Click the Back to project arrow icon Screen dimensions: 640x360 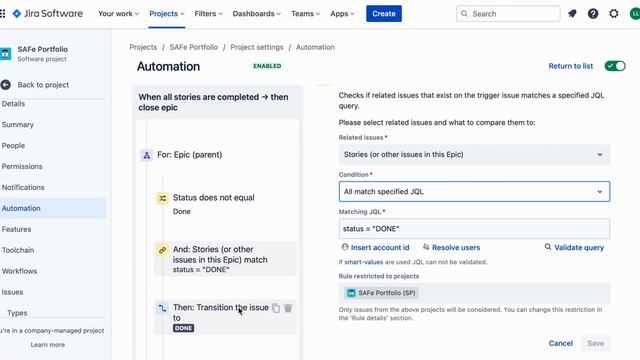click(6, 85)
